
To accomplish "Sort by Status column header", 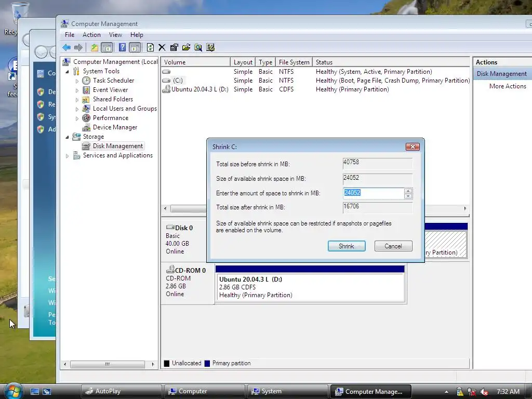I will [x=391, y=62].
